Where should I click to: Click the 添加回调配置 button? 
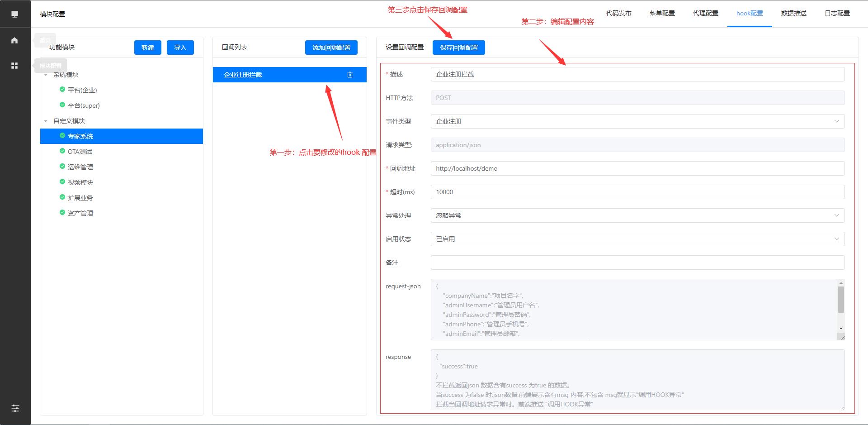coord(331,48)
